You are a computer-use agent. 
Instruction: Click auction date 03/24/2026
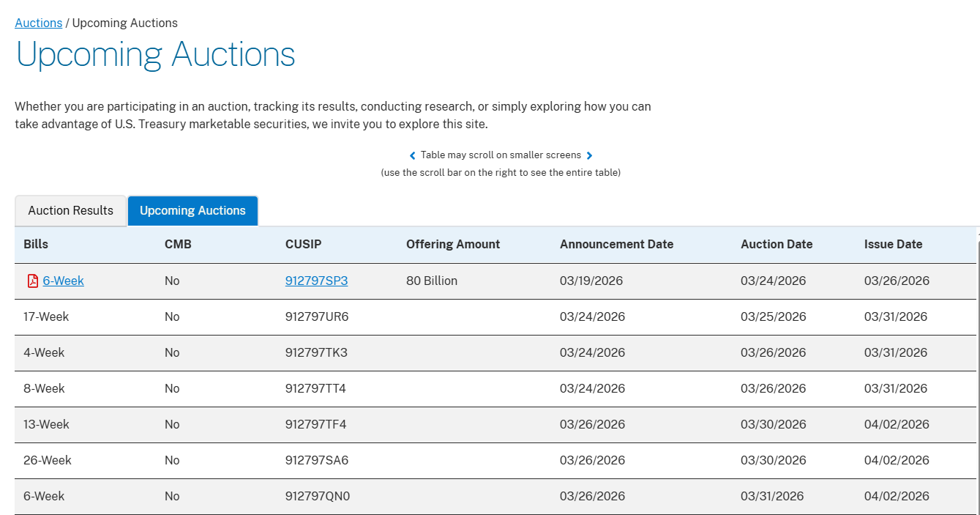[x=773, y=281]
